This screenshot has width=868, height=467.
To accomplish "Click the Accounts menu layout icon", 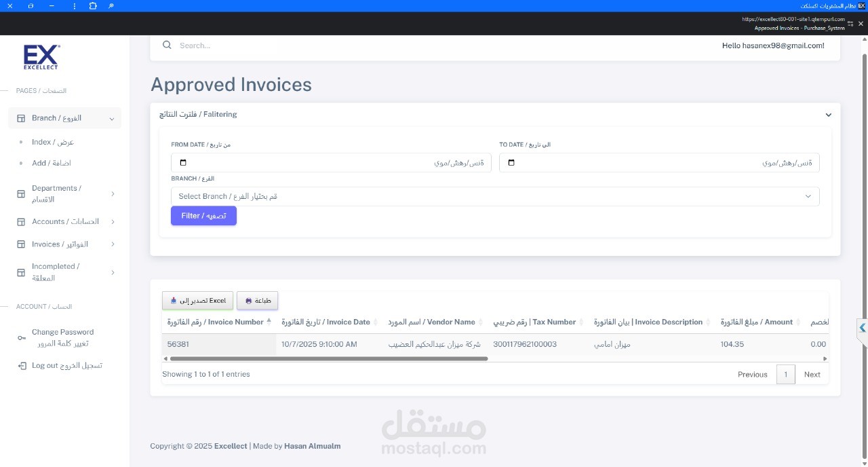I will tap(21, 222).
